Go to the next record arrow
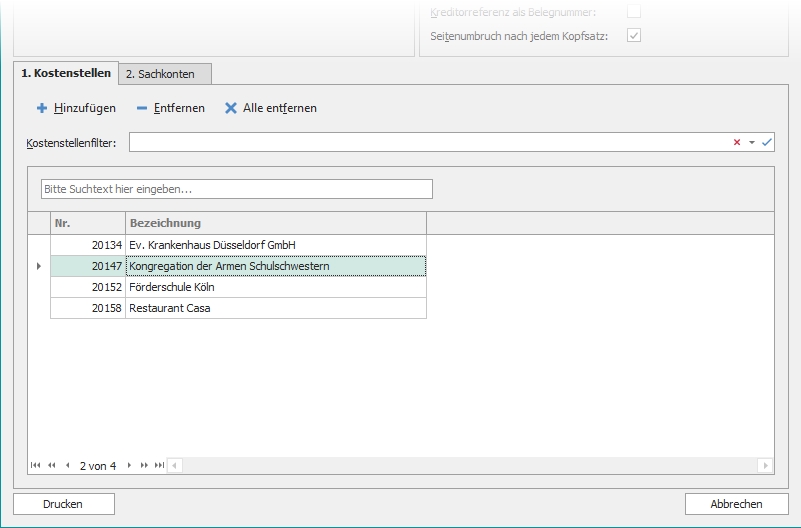Screen dimensions: 801x528 tap(129, 465)
